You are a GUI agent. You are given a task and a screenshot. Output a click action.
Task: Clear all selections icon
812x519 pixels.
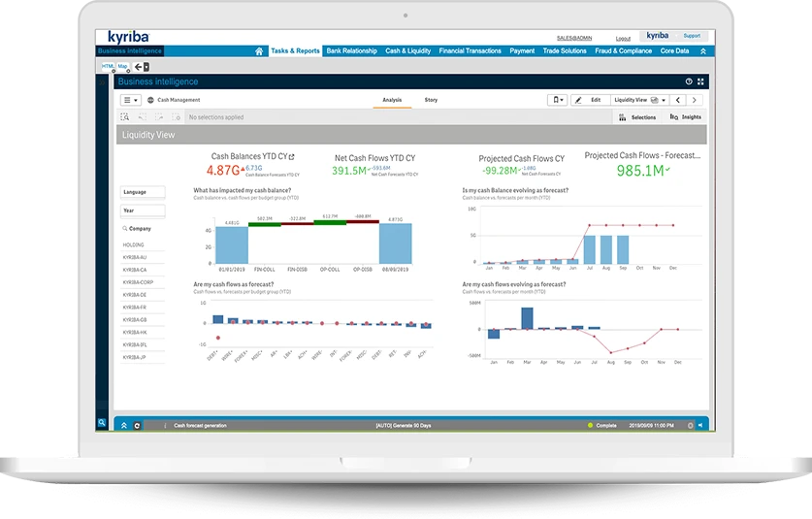tap(176, 117)
